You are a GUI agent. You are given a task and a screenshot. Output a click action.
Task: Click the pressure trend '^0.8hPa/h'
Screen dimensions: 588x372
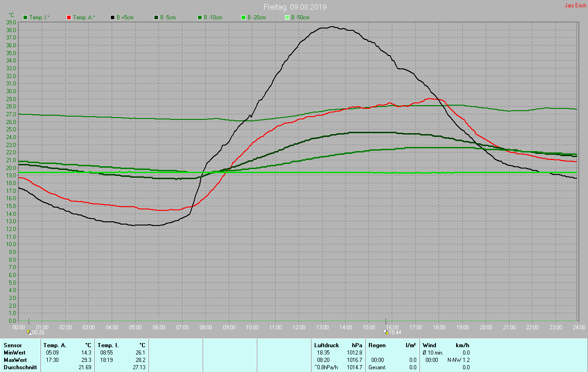pyautogui.click(x=327, y=367)
